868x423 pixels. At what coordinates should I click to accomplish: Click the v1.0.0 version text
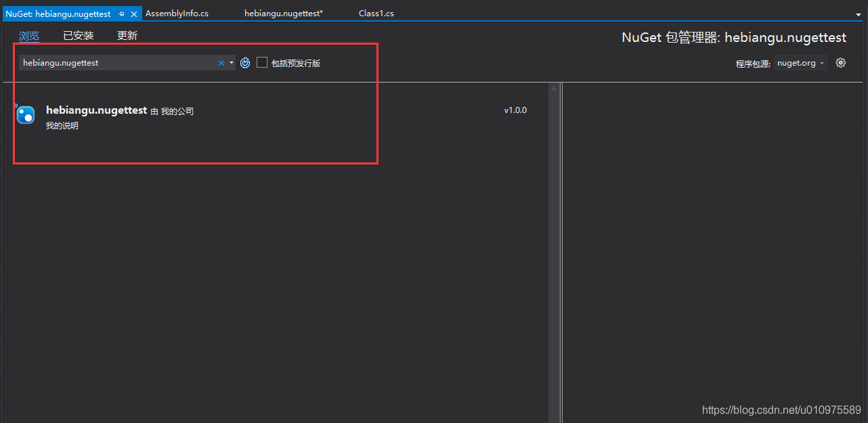[515, 110]
